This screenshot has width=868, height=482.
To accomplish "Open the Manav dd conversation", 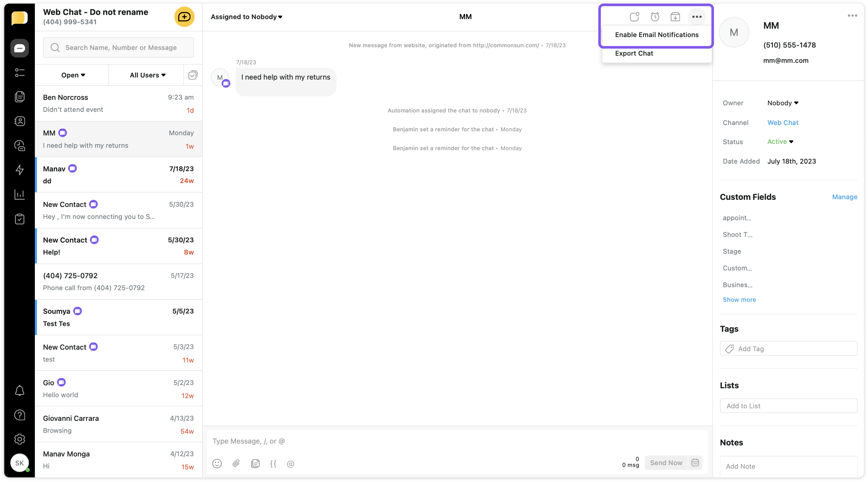I will 118,174.
